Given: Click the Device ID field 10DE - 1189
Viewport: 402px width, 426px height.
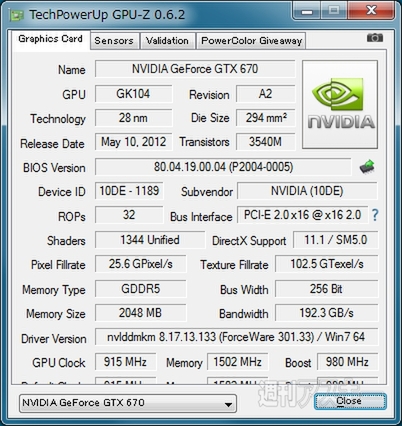Looking at the screenshot, I should [129, 191].
